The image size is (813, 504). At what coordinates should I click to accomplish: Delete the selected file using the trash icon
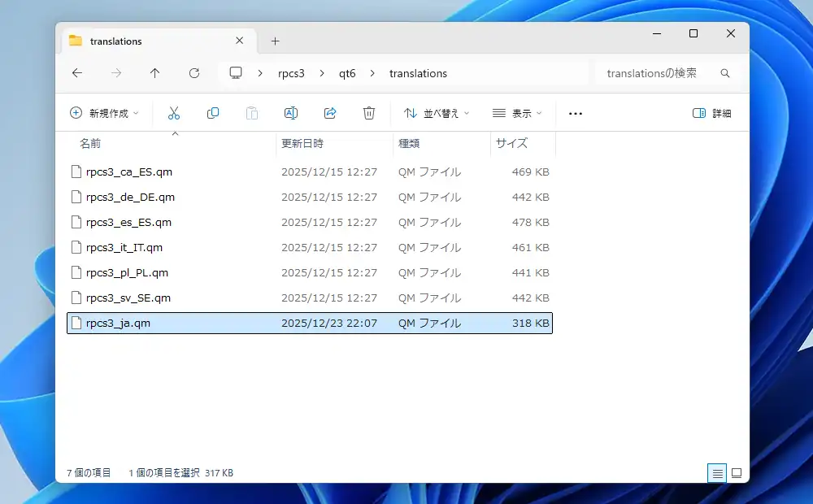[369, 113]
